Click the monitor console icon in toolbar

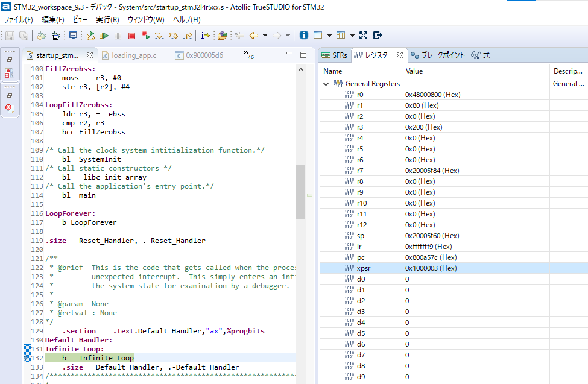[73, 36]
